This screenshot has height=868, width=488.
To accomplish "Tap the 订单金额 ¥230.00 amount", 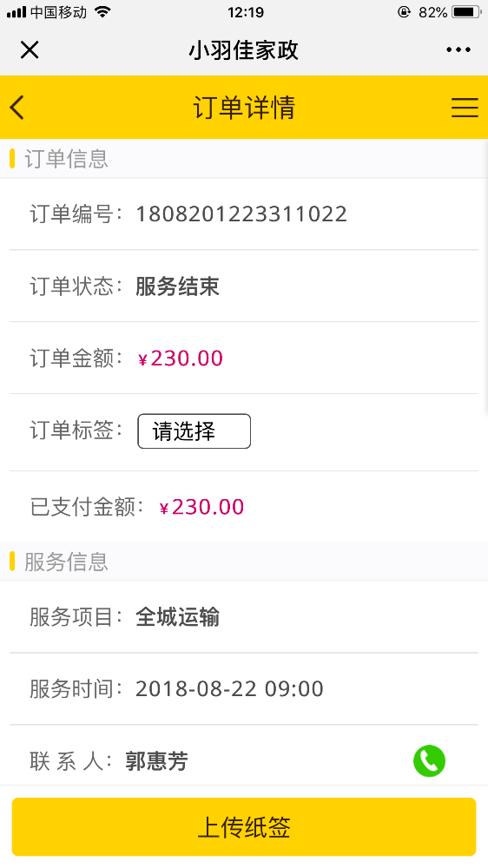I will [x=181, y=358].
